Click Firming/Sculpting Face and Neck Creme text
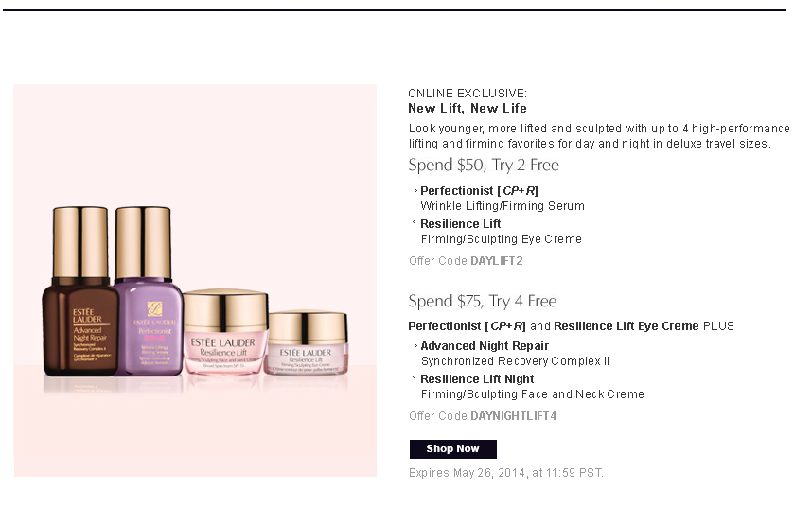This screenshot has height=507, width=812. pyautogui.click(x=533, y=394)
